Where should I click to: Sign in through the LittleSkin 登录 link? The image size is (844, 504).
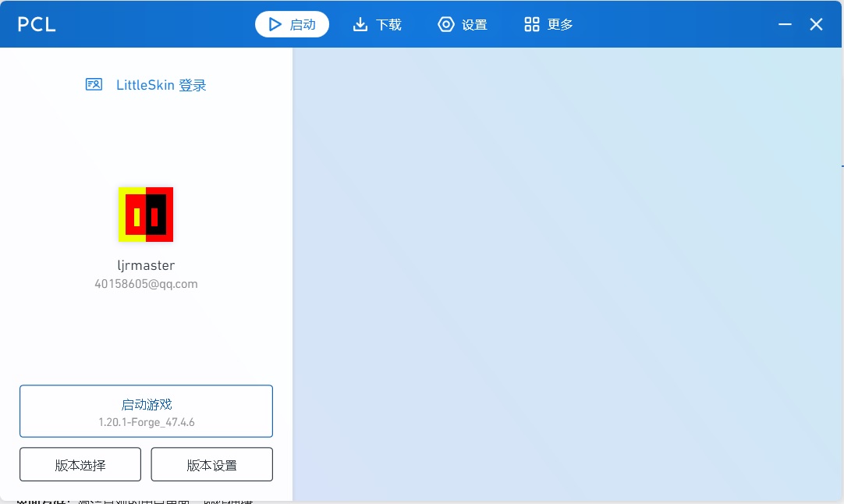coord(160,85)
